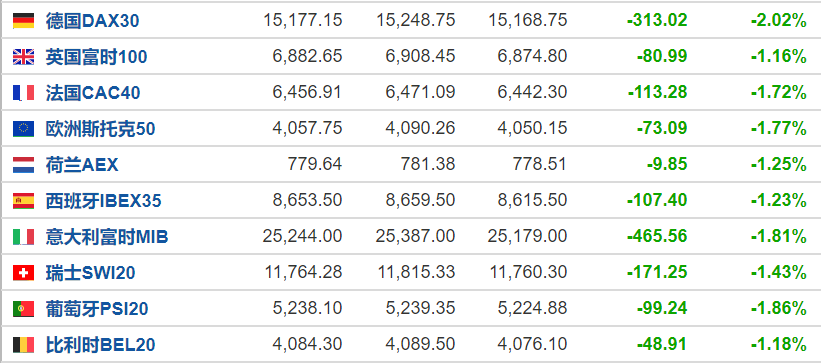Viewport: 821px width, 363px height.
Task: Click the German flag icon
Action: tap(24, 20)
